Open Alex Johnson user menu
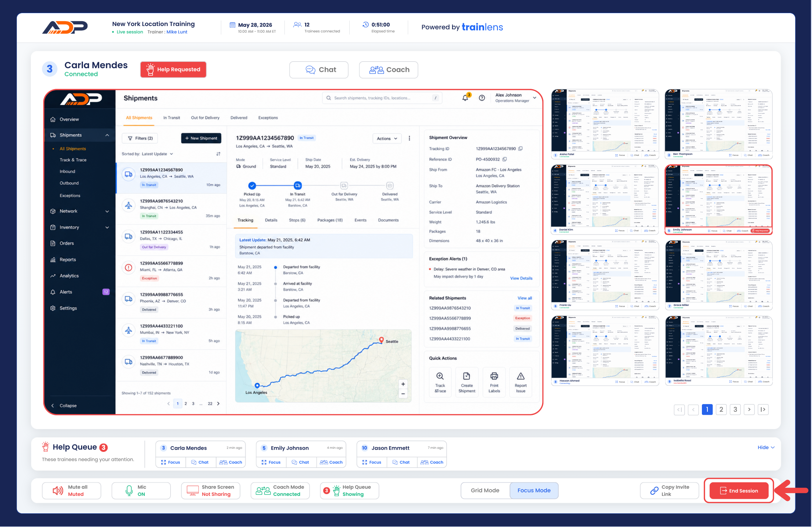 click(515, 98)
